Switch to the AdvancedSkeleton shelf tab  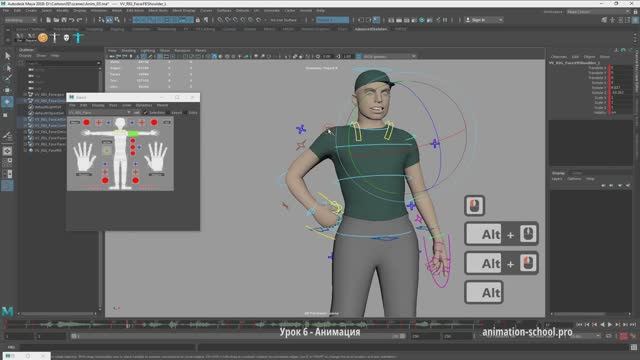[371, 29]
